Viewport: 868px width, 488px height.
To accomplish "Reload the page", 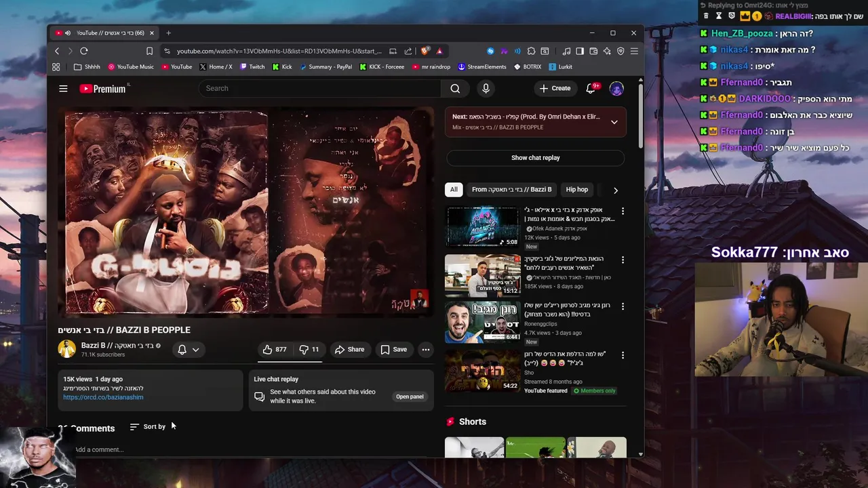I will pos(84,51).
